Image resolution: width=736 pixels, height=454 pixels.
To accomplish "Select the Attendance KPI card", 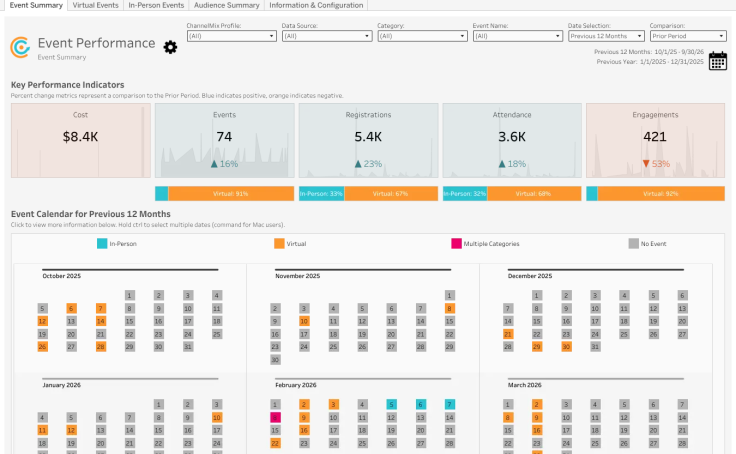I will coord(512,140).
